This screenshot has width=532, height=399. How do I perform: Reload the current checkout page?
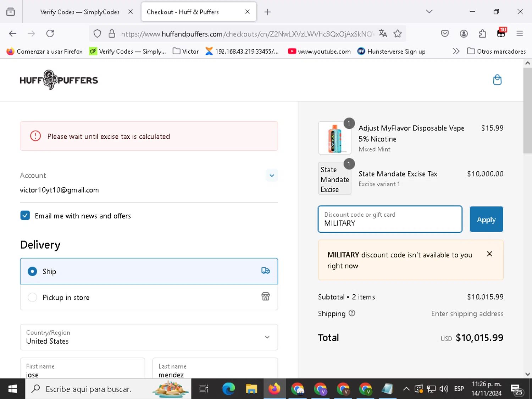click(50, 33)
